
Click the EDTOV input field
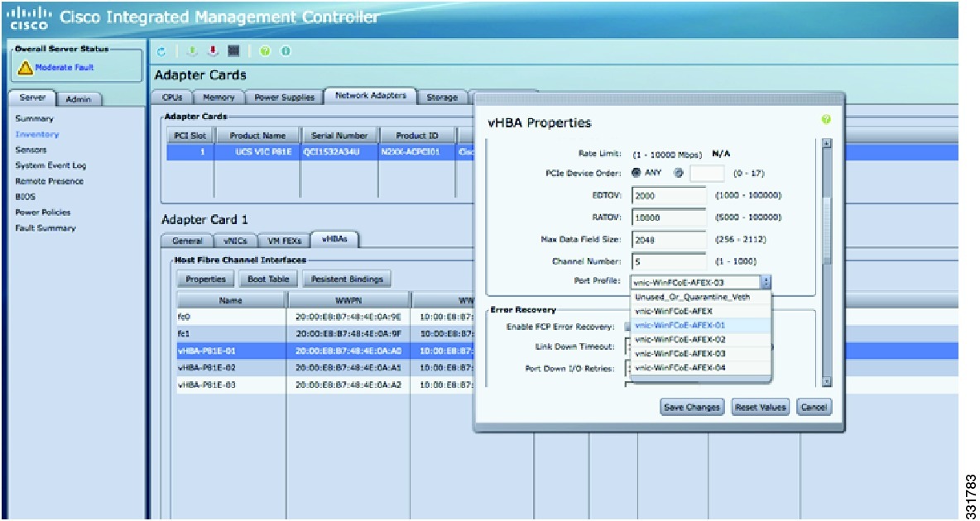pyautogui.click(x=669, y=195)
